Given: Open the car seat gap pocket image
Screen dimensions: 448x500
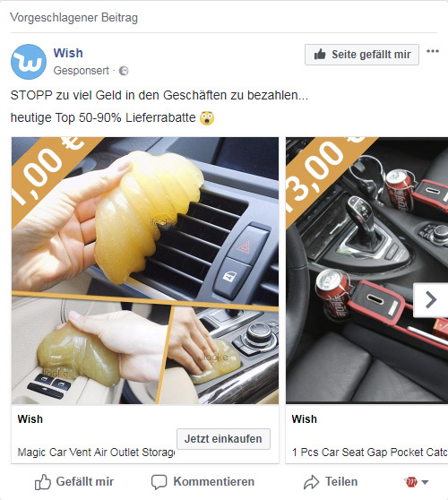Looking at the screenshot, I should click(x=366, y=271).
